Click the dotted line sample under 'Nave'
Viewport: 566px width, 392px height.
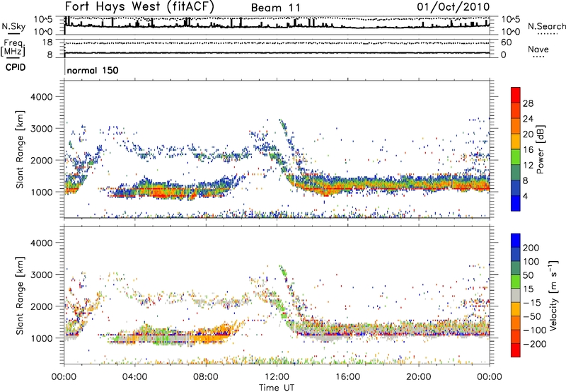tap(538, 57)
